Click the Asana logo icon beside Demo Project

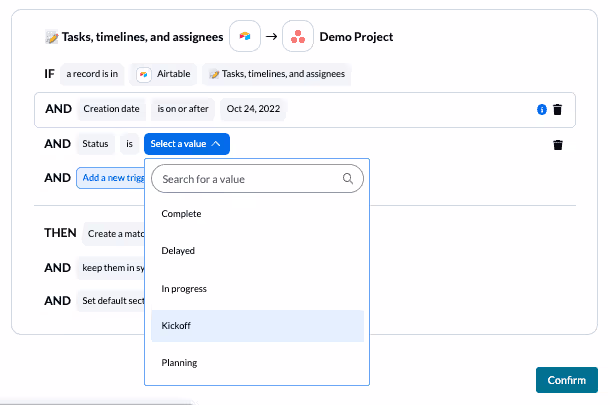pyautogui.click(x=298, y=36)
